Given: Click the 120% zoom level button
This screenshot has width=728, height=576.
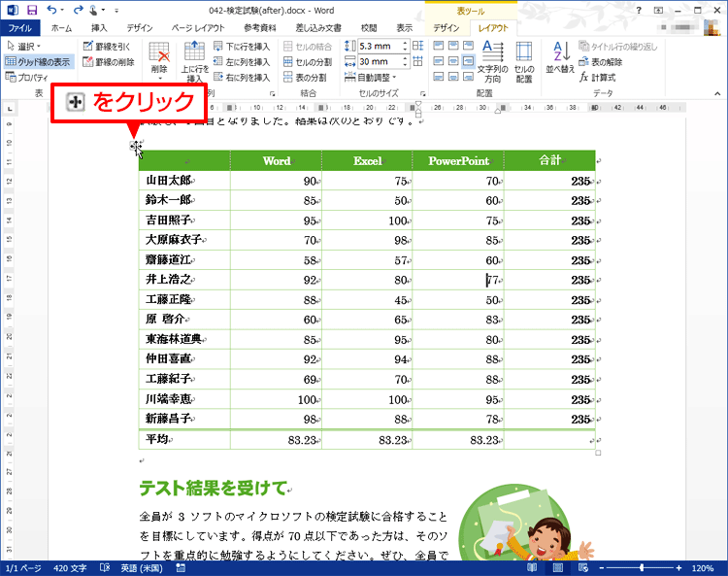Looking at the screenshot, I should 703,567.
